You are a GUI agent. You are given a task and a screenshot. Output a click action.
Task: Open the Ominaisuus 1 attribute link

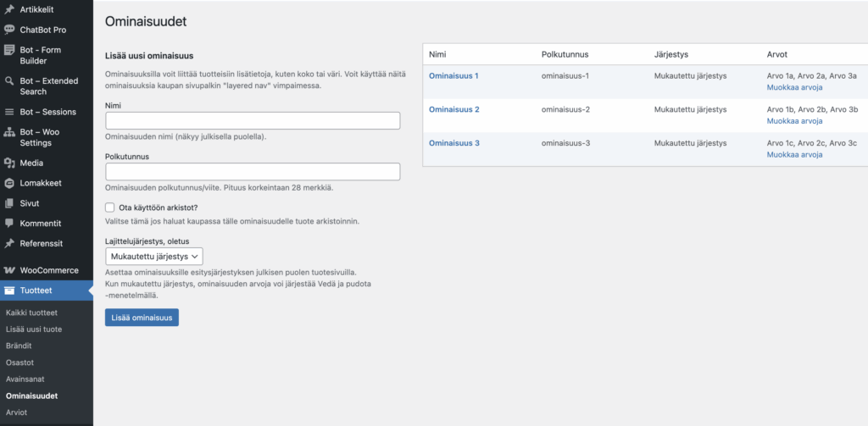(x=453, y=76)
